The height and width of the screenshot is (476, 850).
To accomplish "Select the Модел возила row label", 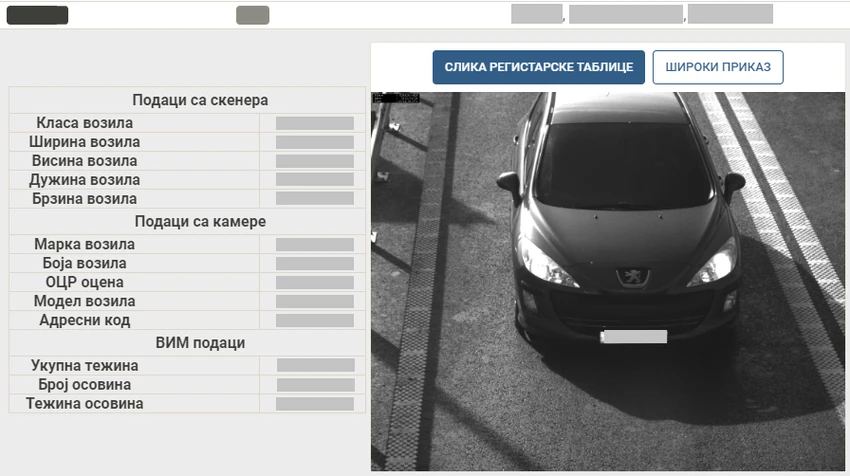I will [85, 301].
